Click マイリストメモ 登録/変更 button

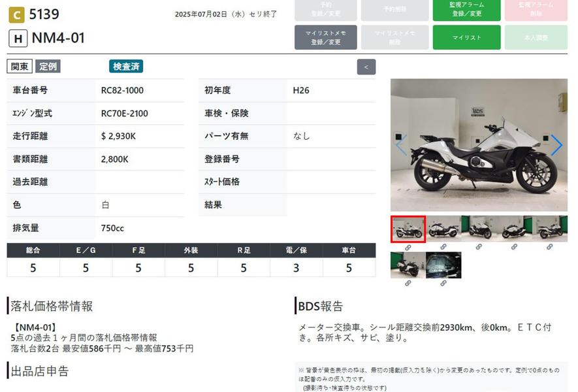tap(325, 38)
